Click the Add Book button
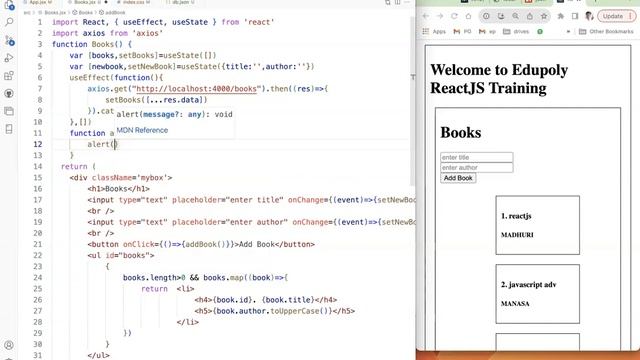 458,178
